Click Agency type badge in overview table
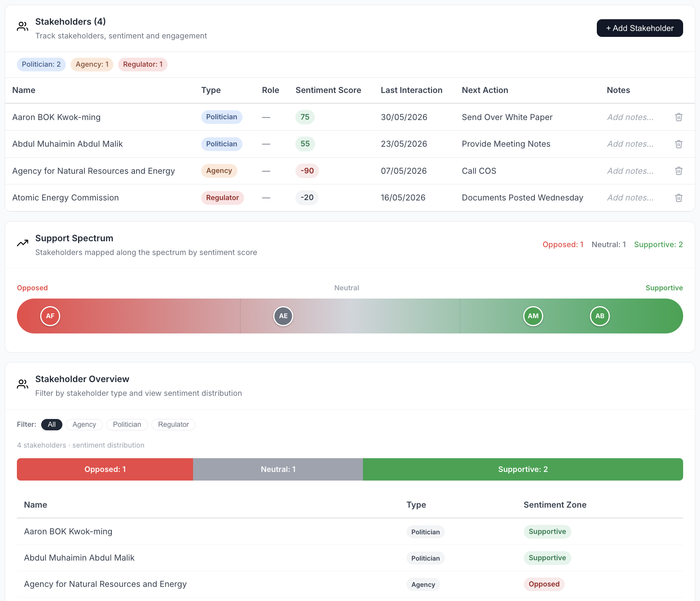Image resolution: width=700 pixels, height=601 pixels. click(x=423, y=585)
